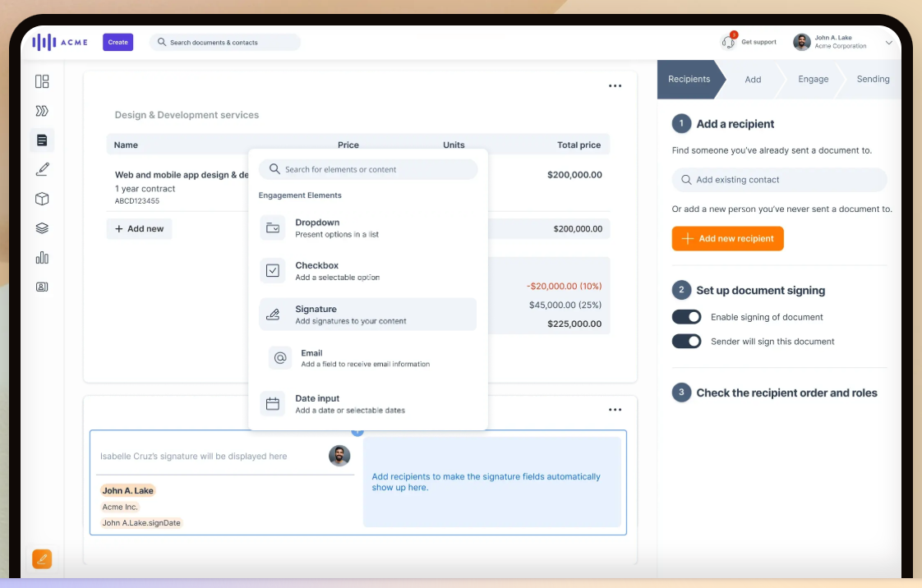The width and height of the screenshot is (922, 588).
Task: Click the blue add recipients hint box
Action: coord(492,482)
